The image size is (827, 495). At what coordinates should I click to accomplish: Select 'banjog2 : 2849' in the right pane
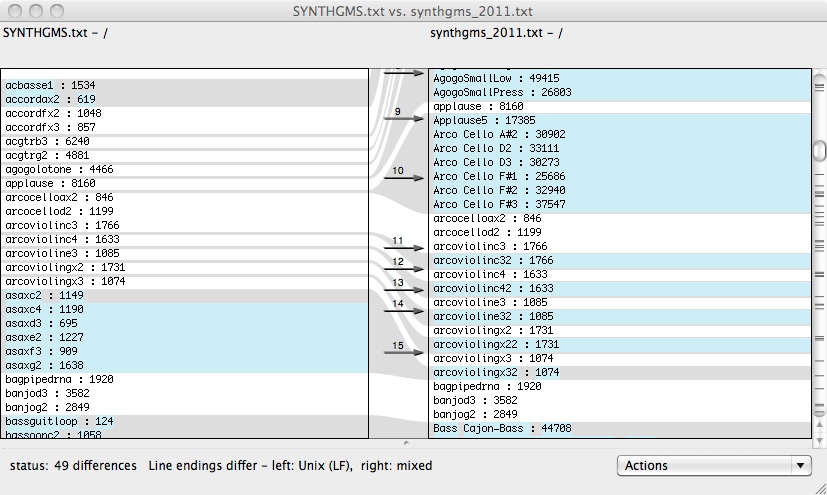coord(620,414)
